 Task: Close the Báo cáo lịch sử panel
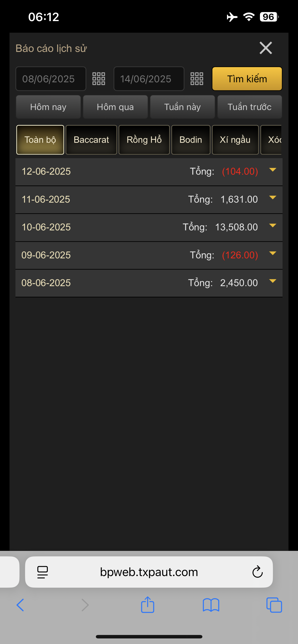(266, 48)
